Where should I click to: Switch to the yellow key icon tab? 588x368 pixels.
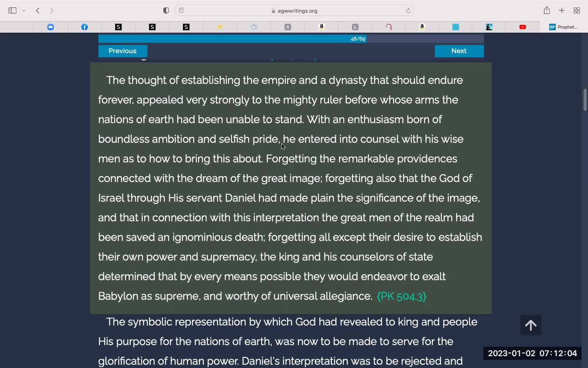tap(220, 27)
